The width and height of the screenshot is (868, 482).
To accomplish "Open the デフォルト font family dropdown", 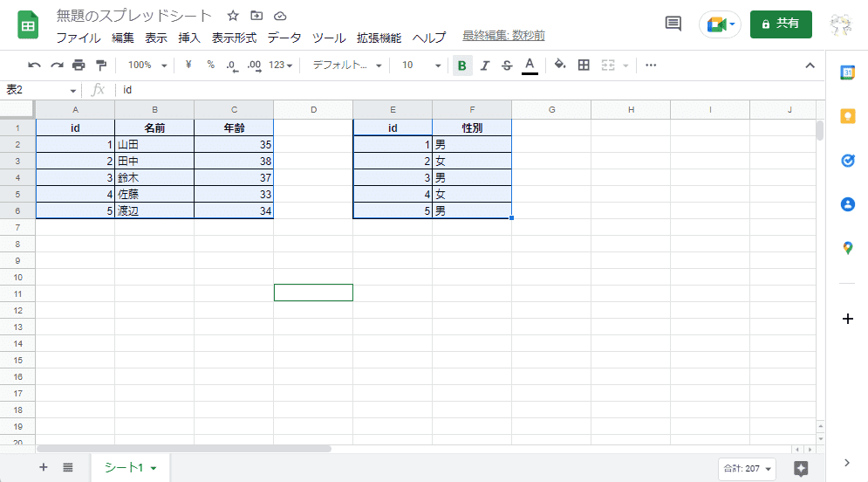I will [346, 65].
